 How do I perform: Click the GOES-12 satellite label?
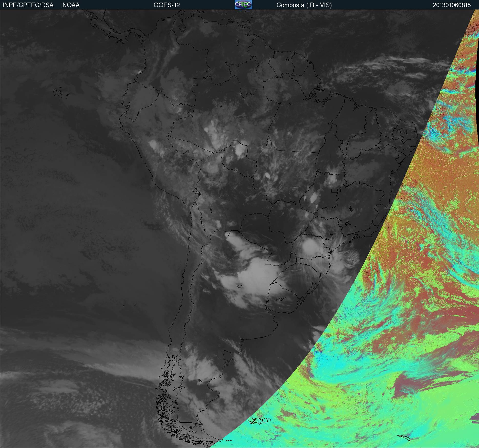pos(167,5)
